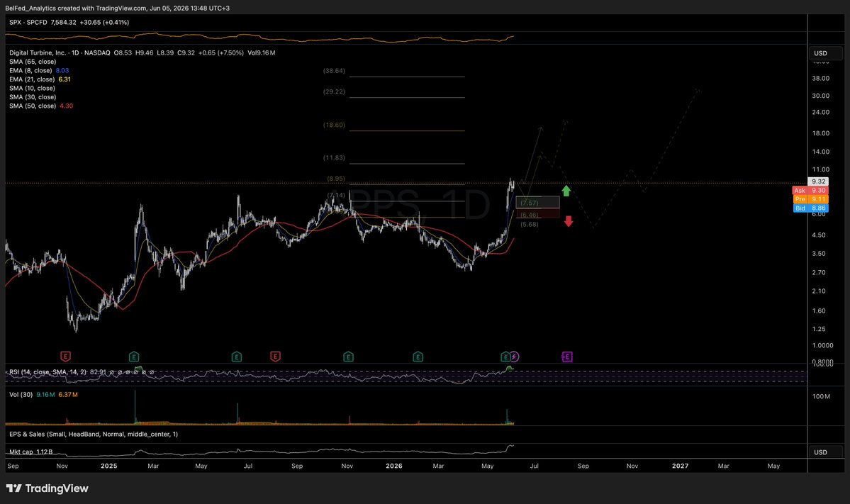Click the (8.95) Fibonacci level label
850x504 pixels.
click(x=336, y=179)
